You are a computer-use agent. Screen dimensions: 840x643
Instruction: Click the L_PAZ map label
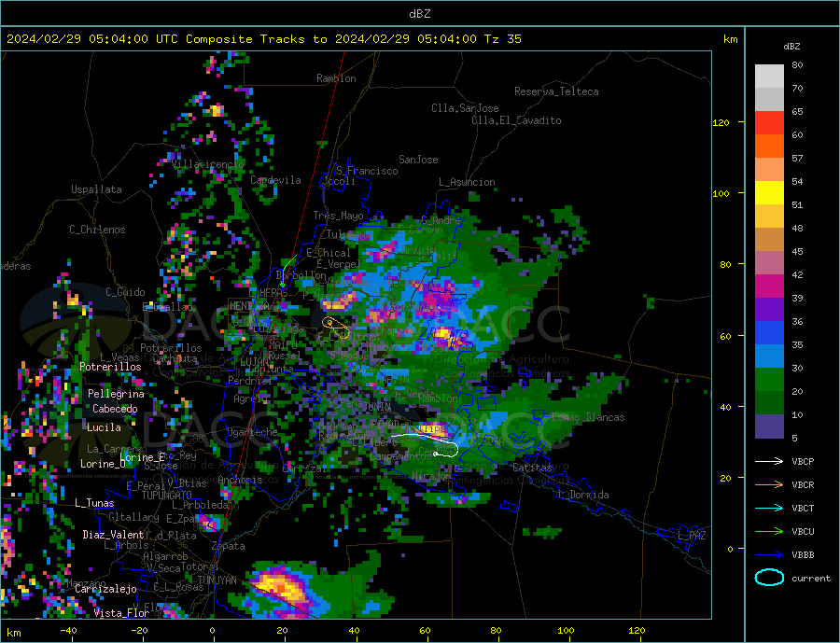pyautogui.click(x=692, y=536)
